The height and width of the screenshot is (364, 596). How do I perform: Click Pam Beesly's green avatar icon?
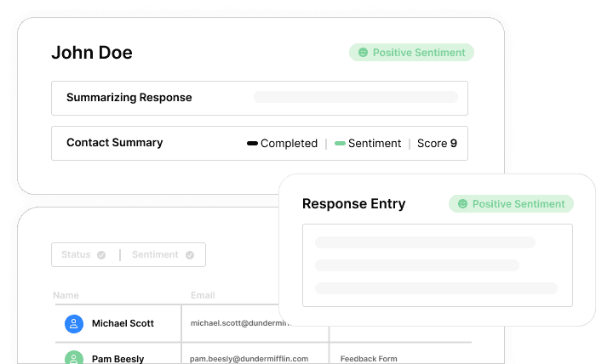pos(74,358)
